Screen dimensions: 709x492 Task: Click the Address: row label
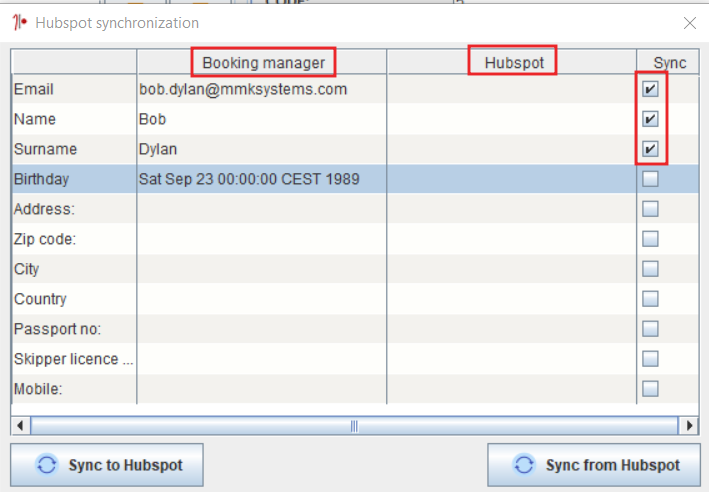pos(44,209)
